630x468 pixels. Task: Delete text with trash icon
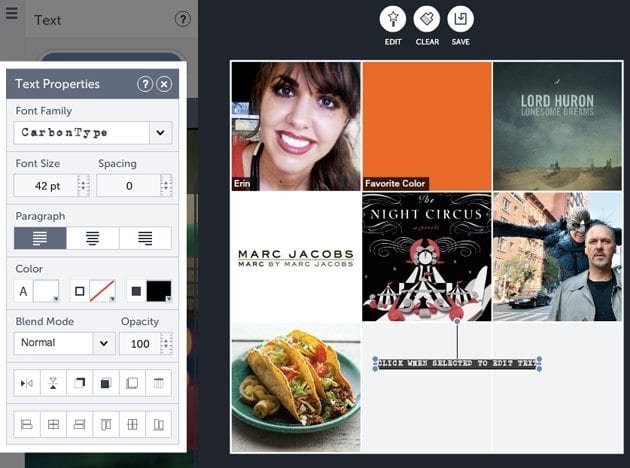pos(159,383)
